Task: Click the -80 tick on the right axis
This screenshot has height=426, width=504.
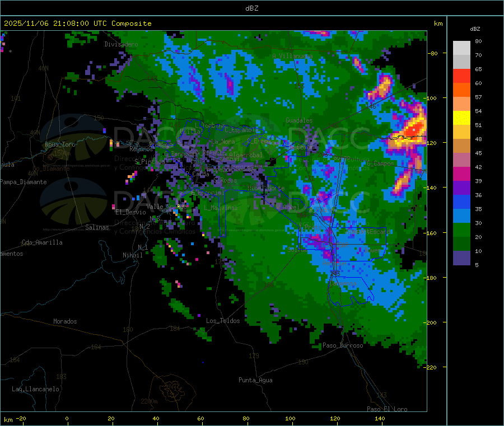Action: pyautogui.click(x=433, y=53)
